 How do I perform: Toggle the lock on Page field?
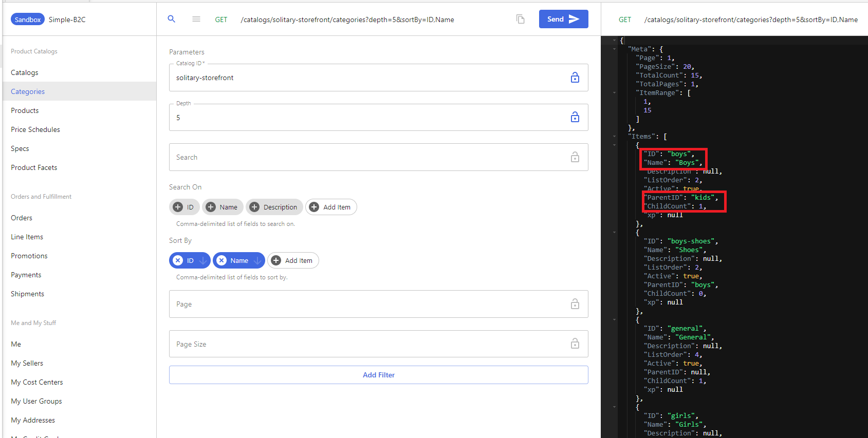pyautogui.click(x=575, y=304)
